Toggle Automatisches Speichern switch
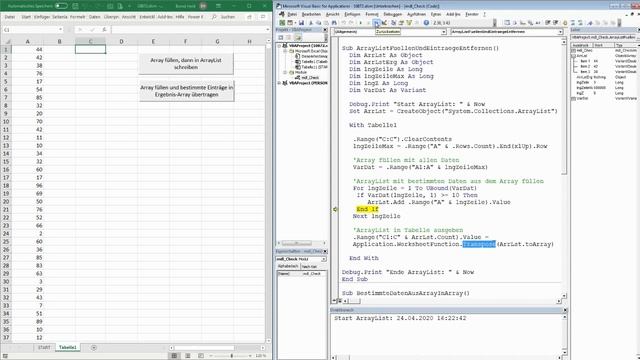Viewport: 640px width, 360px height. (61, 6)
